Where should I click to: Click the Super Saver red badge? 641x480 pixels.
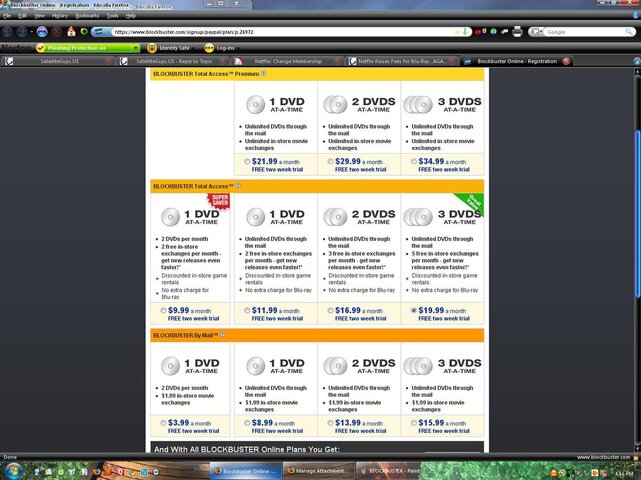click(219, 201)
